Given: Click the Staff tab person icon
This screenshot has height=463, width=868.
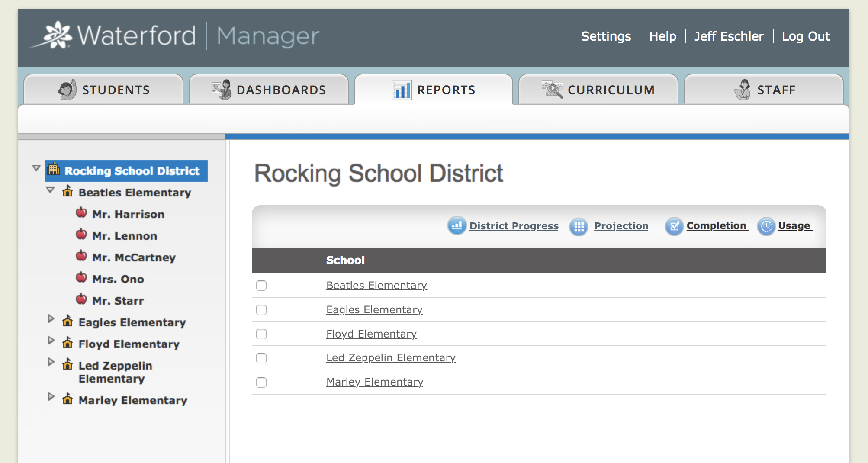Looking at the screenshot, I should (x=743, y=90).
